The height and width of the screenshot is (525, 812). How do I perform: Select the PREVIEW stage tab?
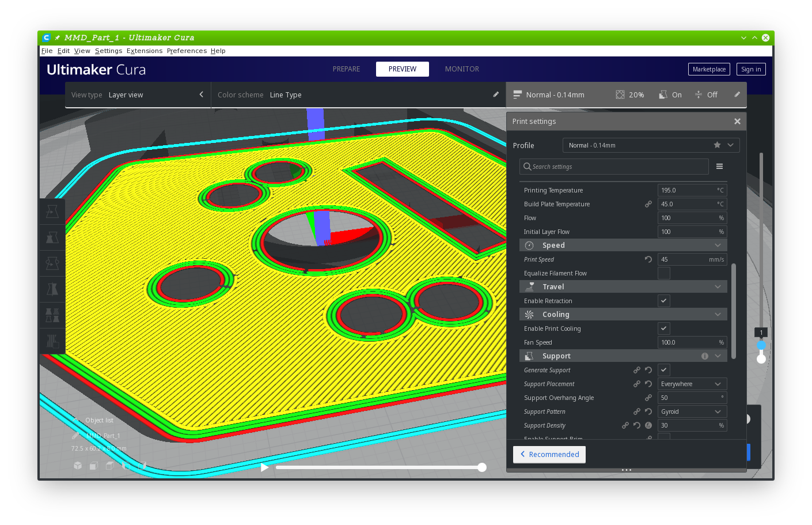[x=403, y=69]
